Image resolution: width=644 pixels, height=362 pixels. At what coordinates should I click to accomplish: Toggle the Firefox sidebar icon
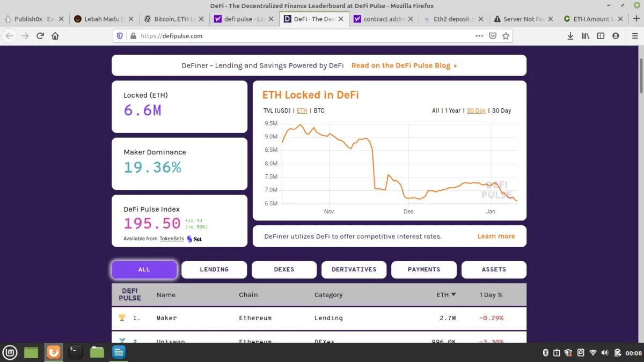coord(601,36)
